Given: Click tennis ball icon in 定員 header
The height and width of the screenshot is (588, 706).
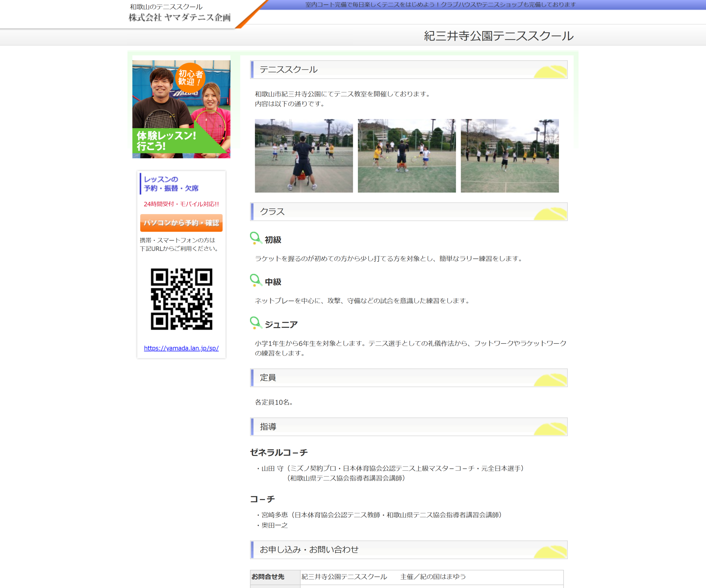Looking at the screenshot, I should click(550, 380).
